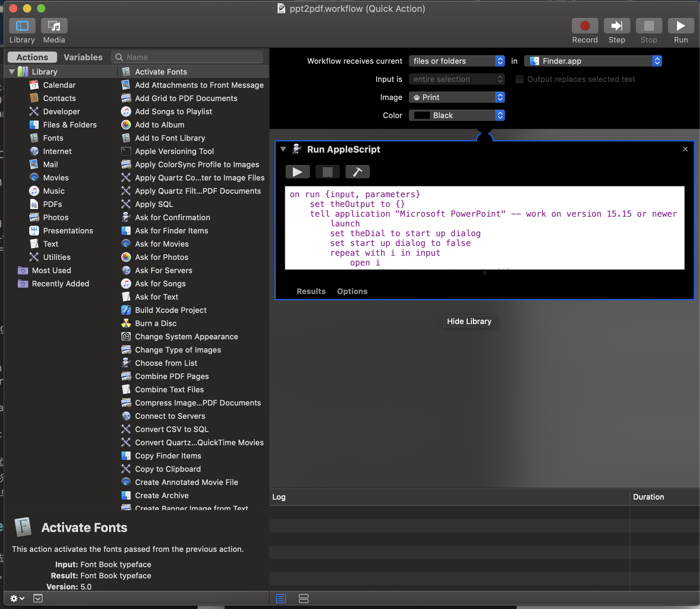Open the Image 'Print' dropdown
The width and height of the screenshot is (700, 609).
457,97
